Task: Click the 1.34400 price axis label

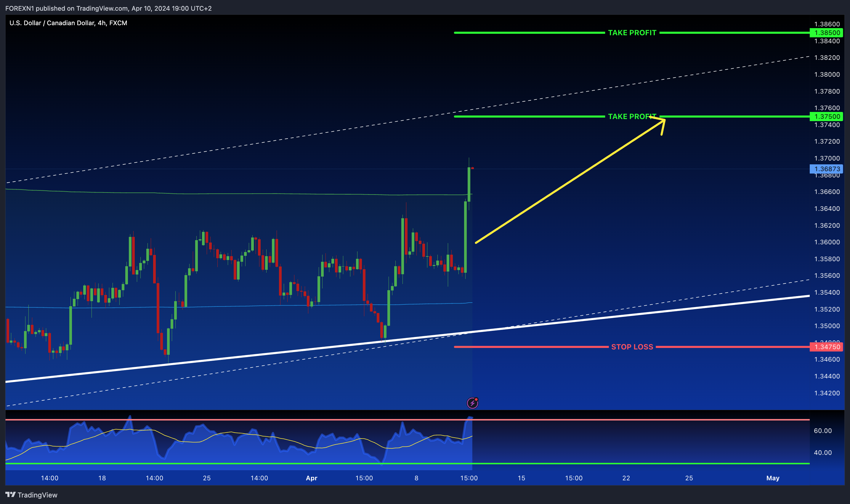Action: point(827,376)
